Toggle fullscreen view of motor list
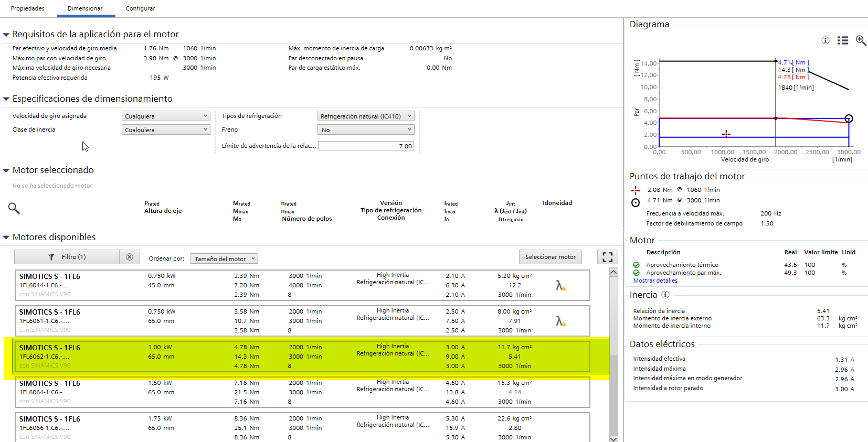 [608, 257]
